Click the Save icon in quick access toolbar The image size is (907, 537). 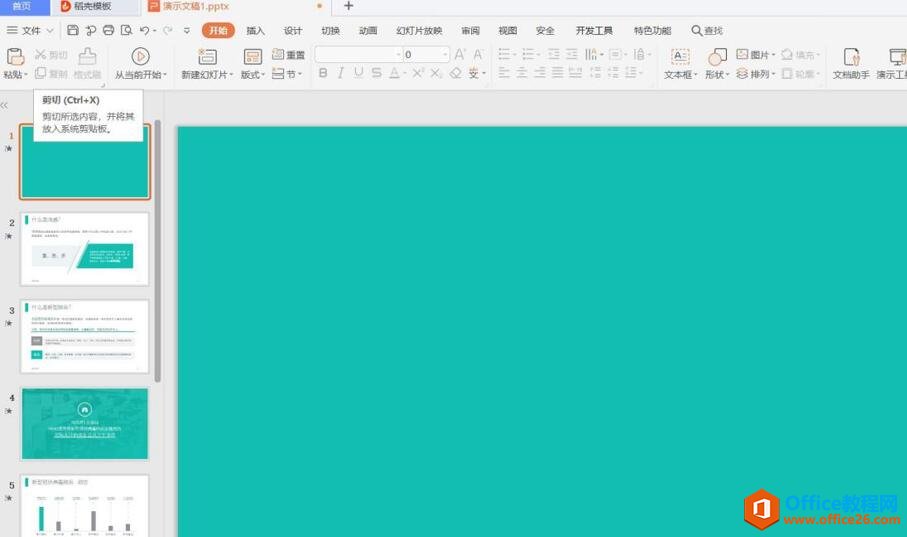pos(73,31)
